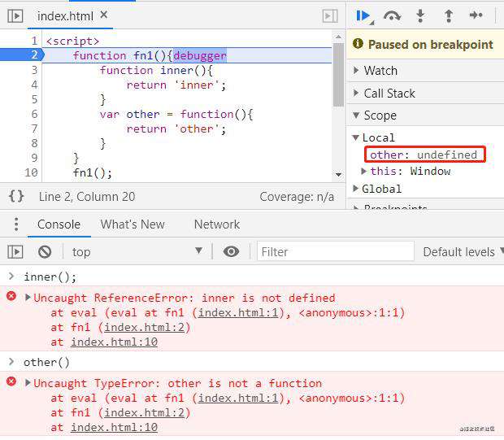Collapse the Local scope
This screenshot has width=504, height=440.
tap(355, 137)
